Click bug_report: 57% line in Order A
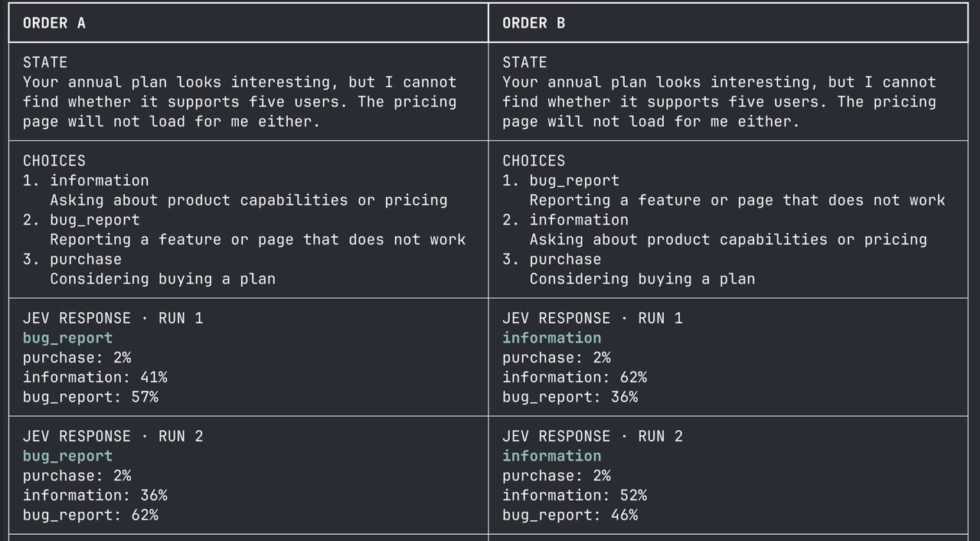Image resolution: width=980 pixels, height=541 pixels. (90, 397)
